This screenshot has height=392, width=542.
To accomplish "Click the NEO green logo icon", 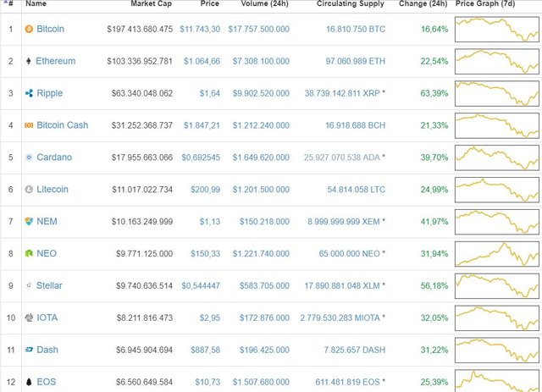I will 29,253.
